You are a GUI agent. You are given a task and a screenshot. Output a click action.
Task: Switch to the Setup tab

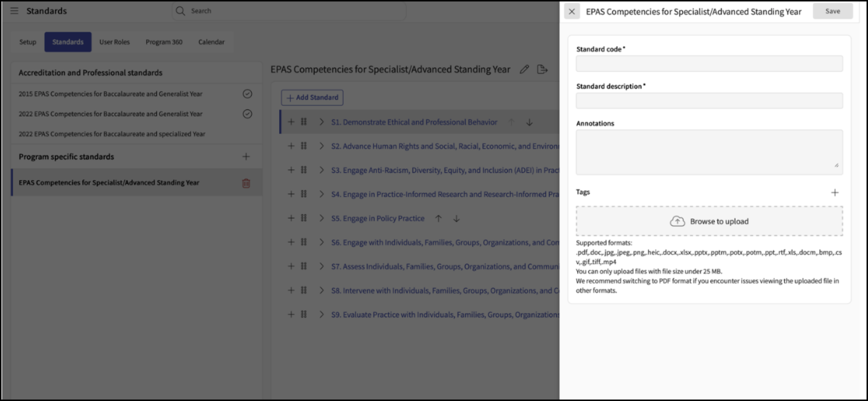click(27, 42)
